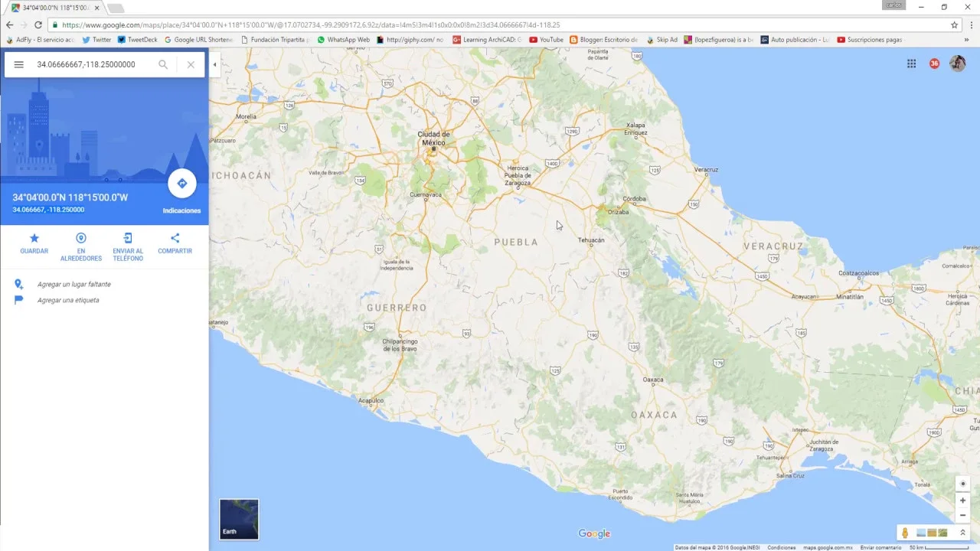Click the blue Indicaciones directions button
The image size is (980, 551).
pyautogui.click(x=182, y=184)
